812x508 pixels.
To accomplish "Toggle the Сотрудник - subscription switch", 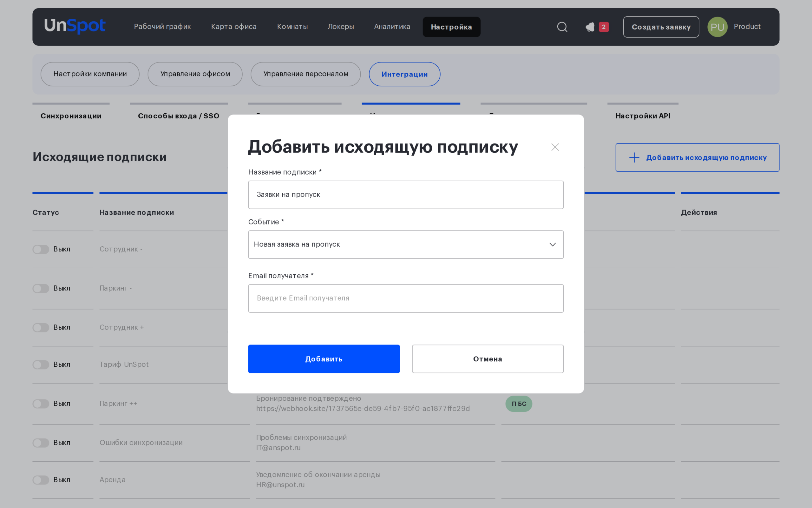I will coord(41,249).
